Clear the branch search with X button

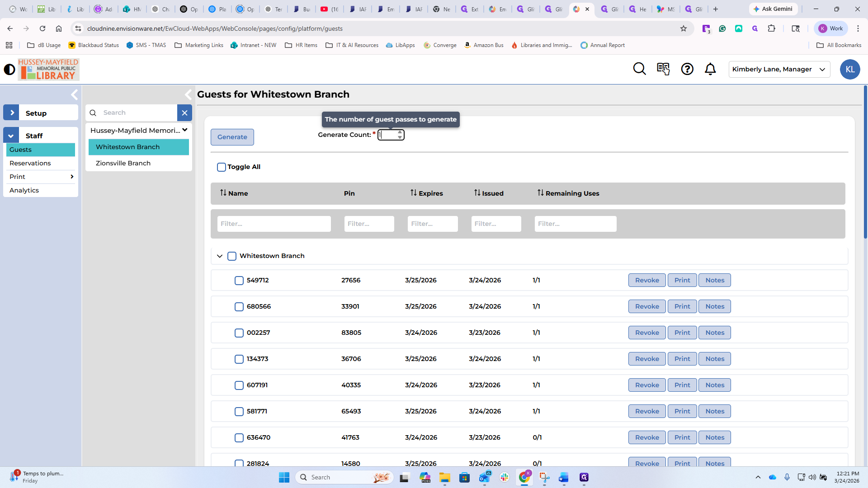[x=184, y=113]
